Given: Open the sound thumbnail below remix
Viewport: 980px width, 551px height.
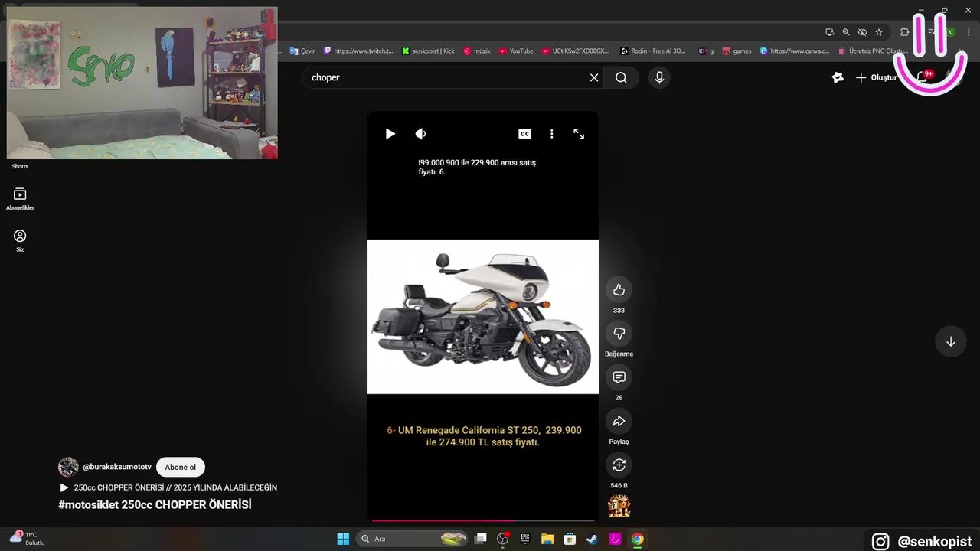Looking at the screenshot, I should click(619, 506).
